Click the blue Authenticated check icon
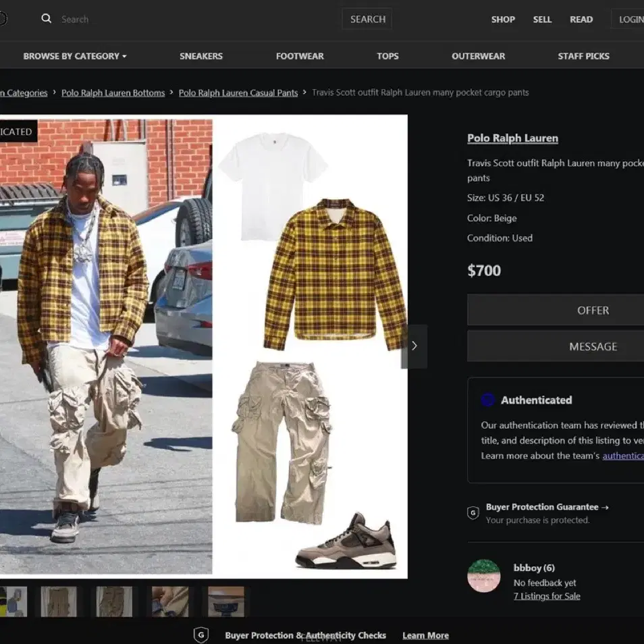The width and height of the screenshot is (644, 644). pyautogui.click(x=487, y=400)
